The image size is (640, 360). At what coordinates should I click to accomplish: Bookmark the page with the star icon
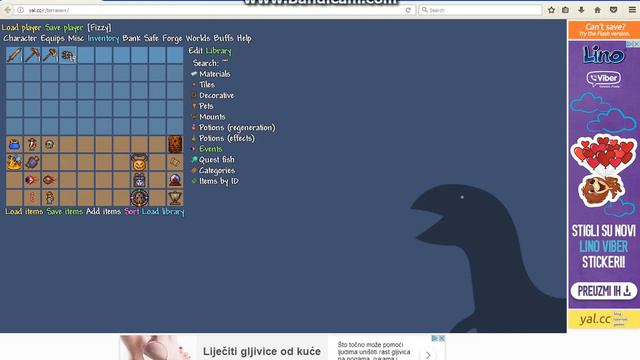coord(551,10)
